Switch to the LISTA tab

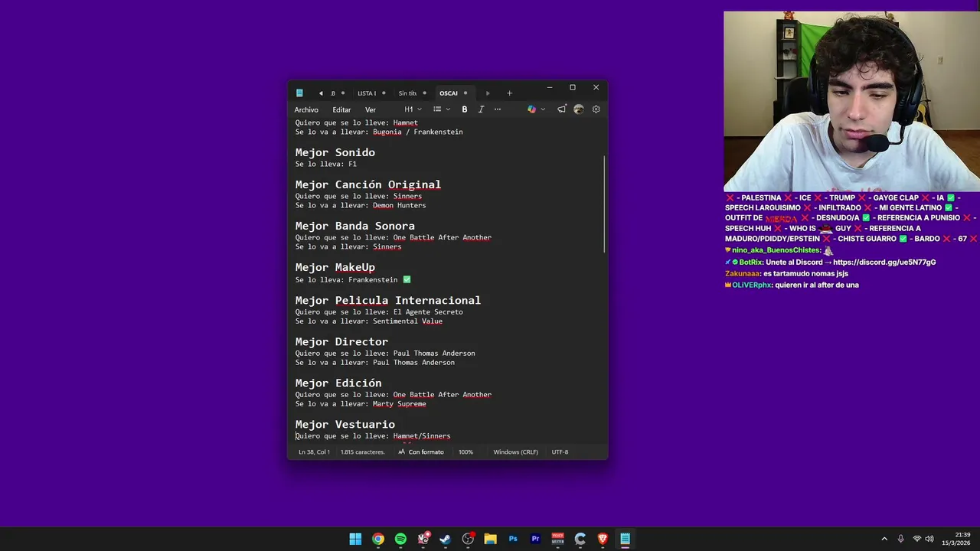pos(371,93)
